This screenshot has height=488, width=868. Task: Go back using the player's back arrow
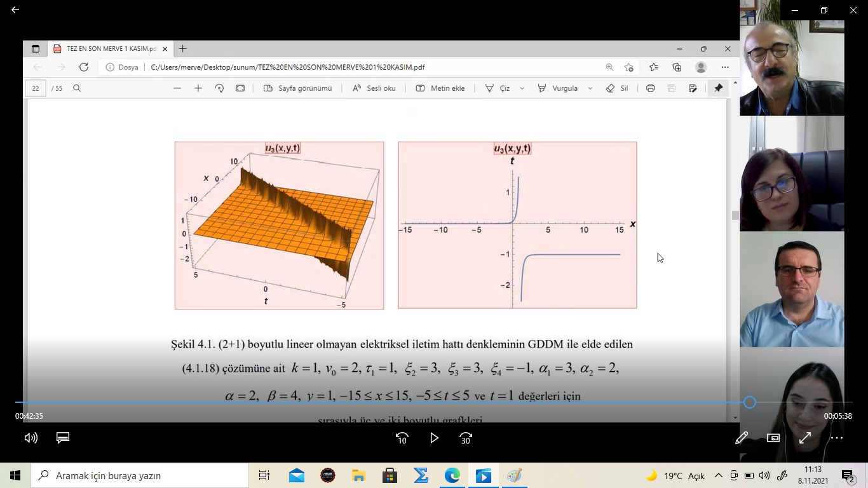tap(15, 10)
